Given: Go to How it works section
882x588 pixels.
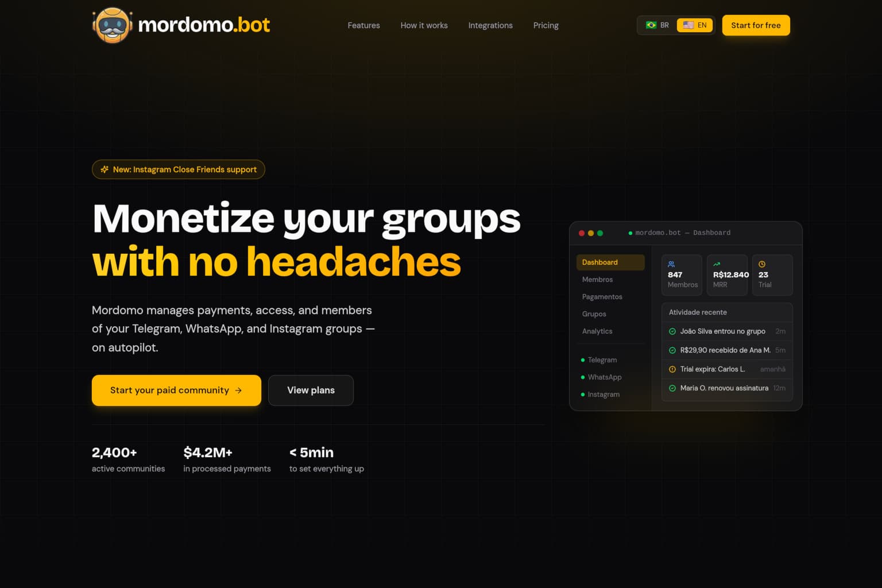Looking at the screenshot, I should pyautogui.click(x=424, y=25).
